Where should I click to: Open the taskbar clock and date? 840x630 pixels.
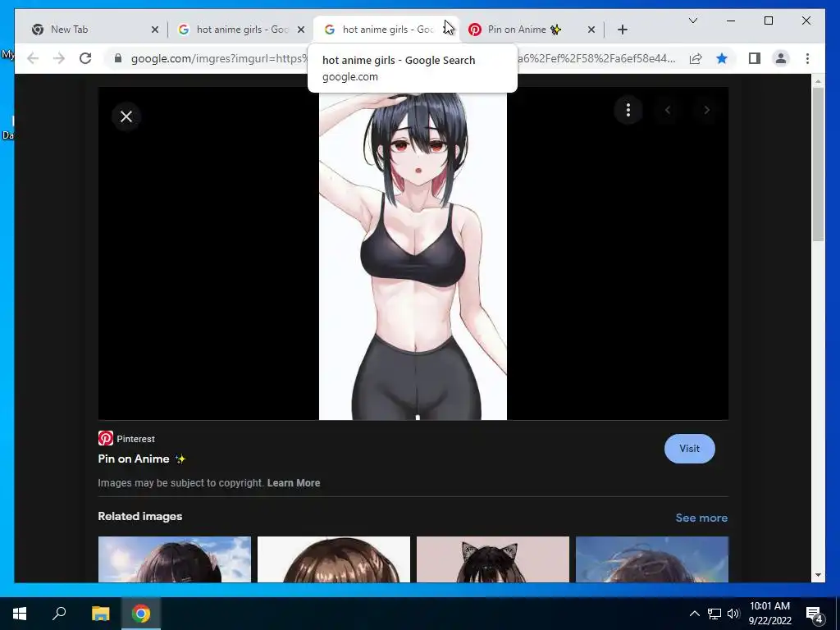(x=769, y=614)
